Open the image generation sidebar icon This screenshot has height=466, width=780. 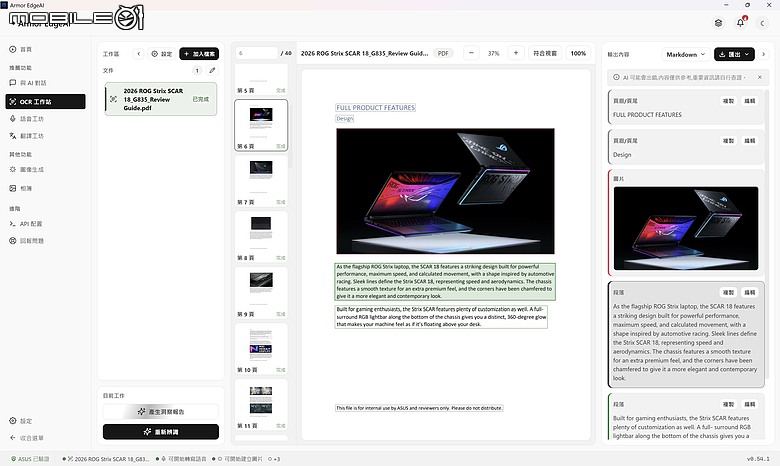click(x=13, y=170)
